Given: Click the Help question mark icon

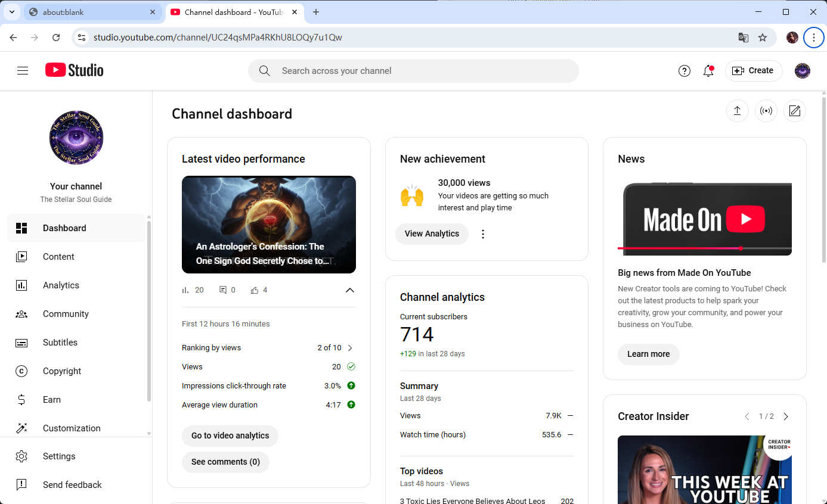Looking at the screenshot, I should tap(684, 71).
